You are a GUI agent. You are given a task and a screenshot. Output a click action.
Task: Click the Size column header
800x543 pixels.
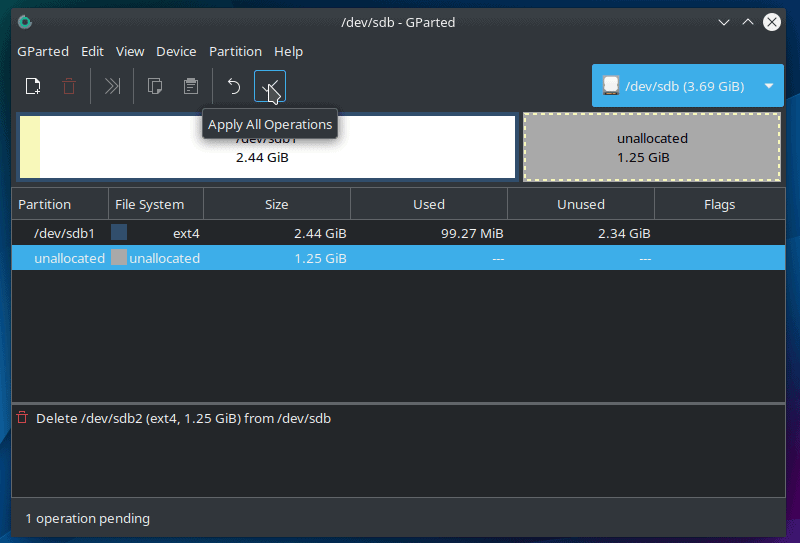coord(276,204)
